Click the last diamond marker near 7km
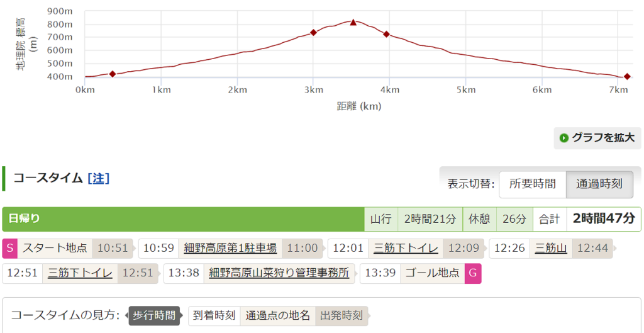The image size is (644, 333). click(627, 77)
